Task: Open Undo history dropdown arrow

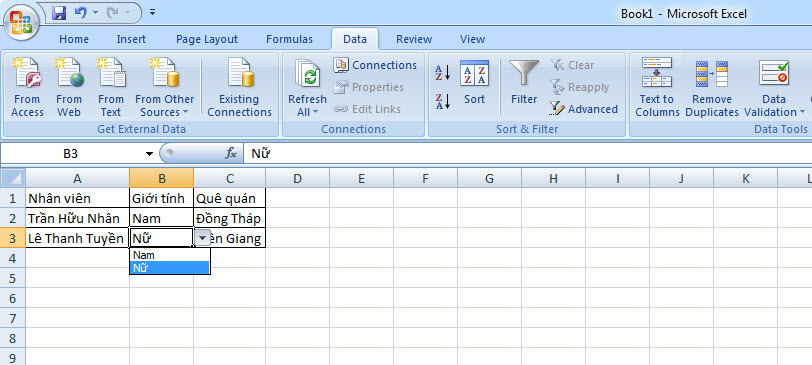Action: coord(95,13)
